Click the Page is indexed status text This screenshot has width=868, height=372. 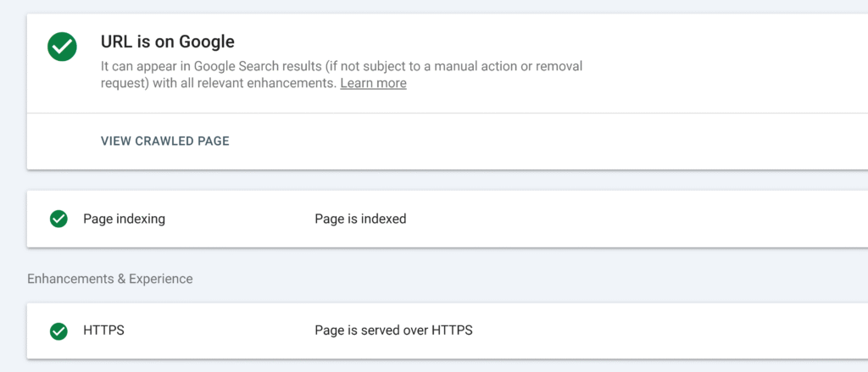360,219
